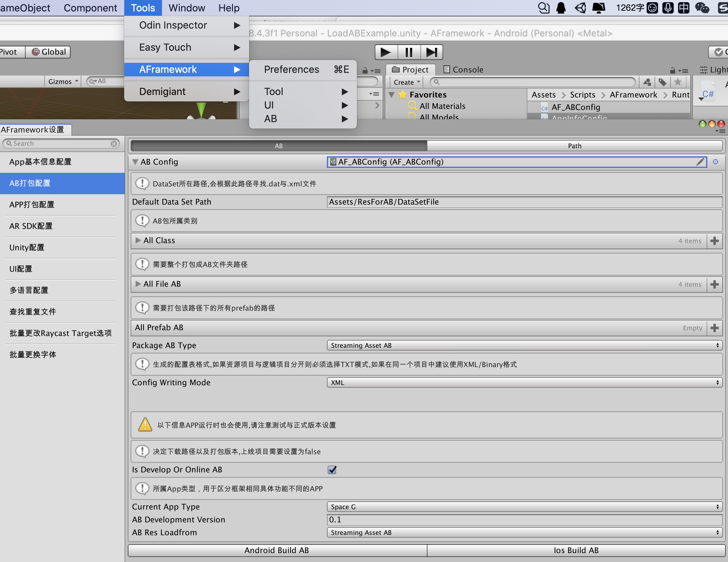Expand the All File AB list
Viewport: 728px width, 562px height.
pyautogui.click(x=138, y=284)
